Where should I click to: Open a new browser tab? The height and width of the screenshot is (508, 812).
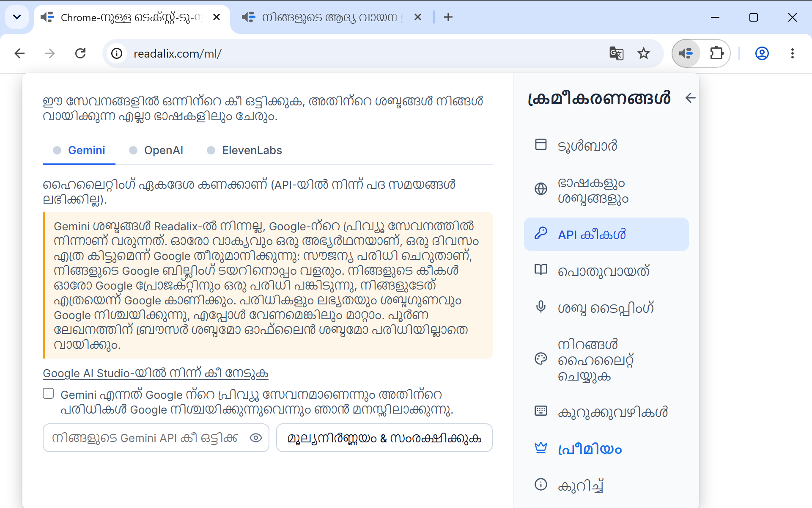point(448,17)
